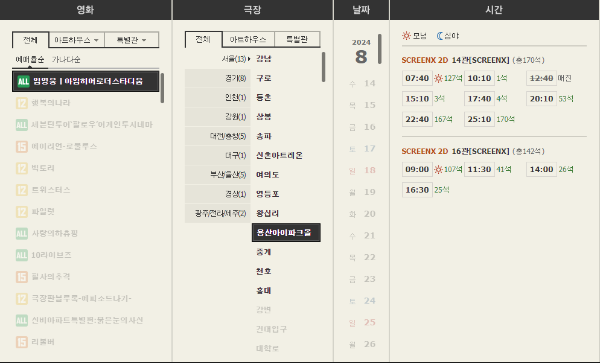Expand the 광주/전라/제주(2) region
Viewport: 600px width, 363px height.
[218, 213]
